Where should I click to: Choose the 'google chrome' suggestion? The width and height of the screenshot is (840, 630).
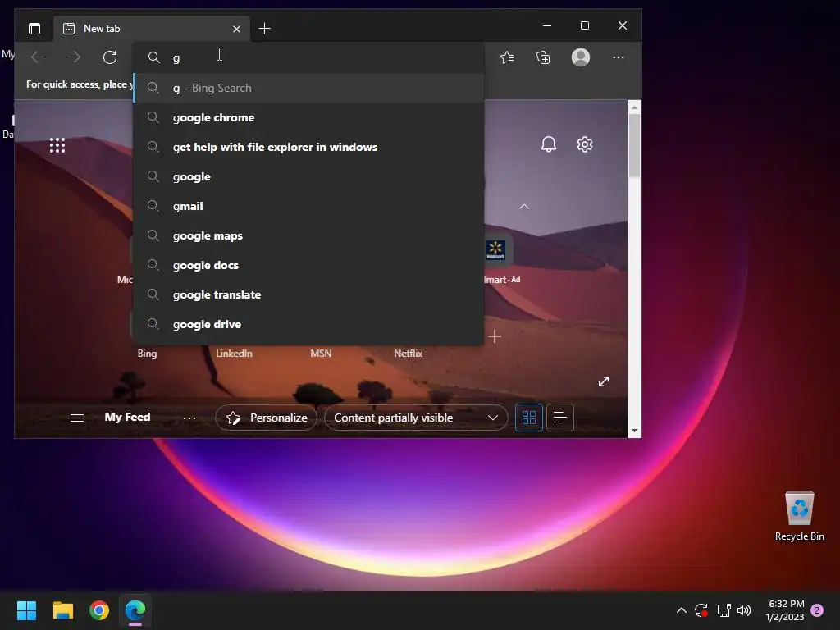(308, 117)
